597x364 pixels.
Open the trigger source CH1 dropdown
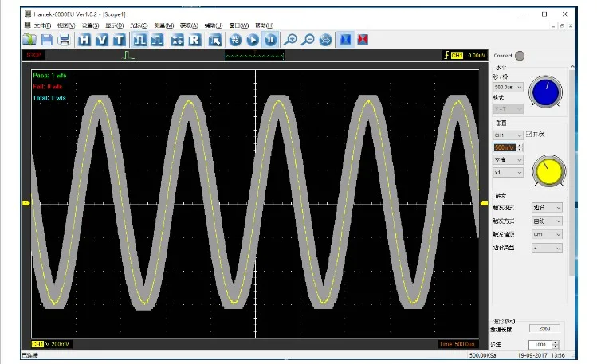pyautogui.click(x=547, y=234)
